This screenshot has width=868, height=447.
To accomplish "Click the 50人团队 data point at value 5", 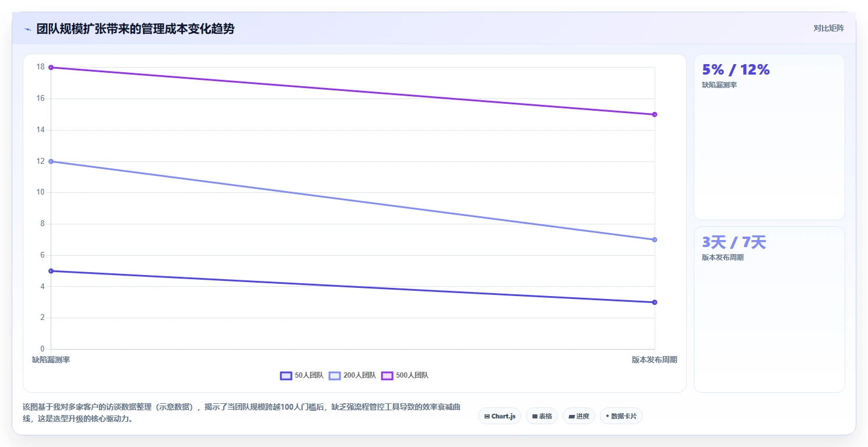I will click(x=51, y=271).
